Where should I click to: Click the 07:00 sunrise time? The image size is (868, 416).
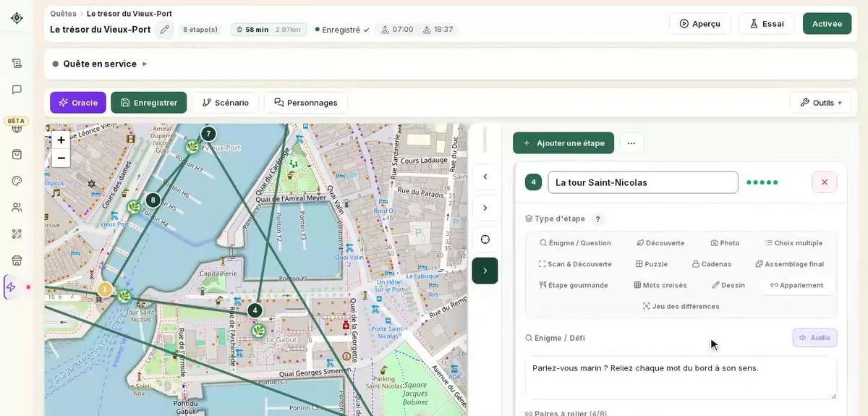pos(397,30)
